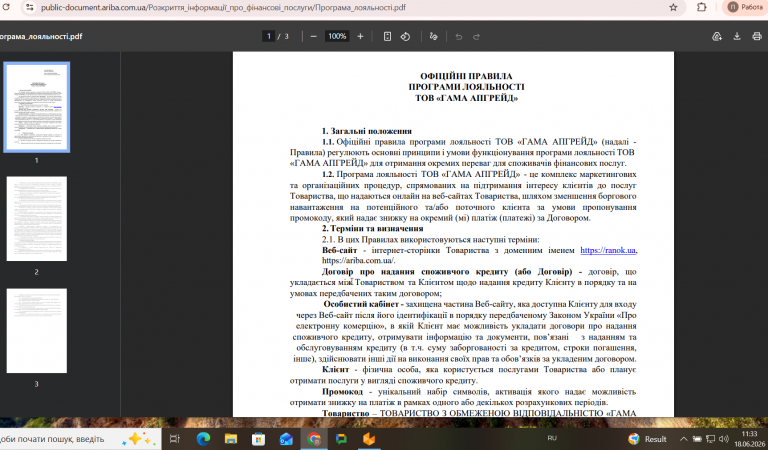
Task: Open the Result tray item
Action: click(647, 439)
